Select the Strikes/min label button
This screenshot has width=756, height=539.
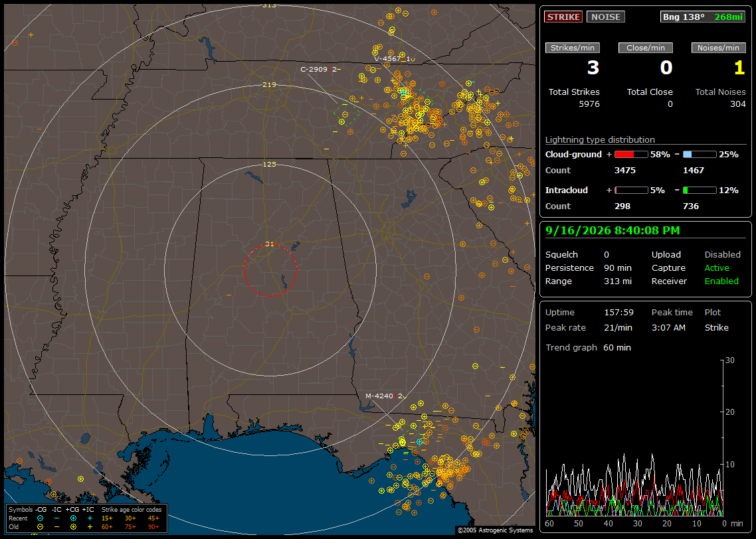point(572,48)
